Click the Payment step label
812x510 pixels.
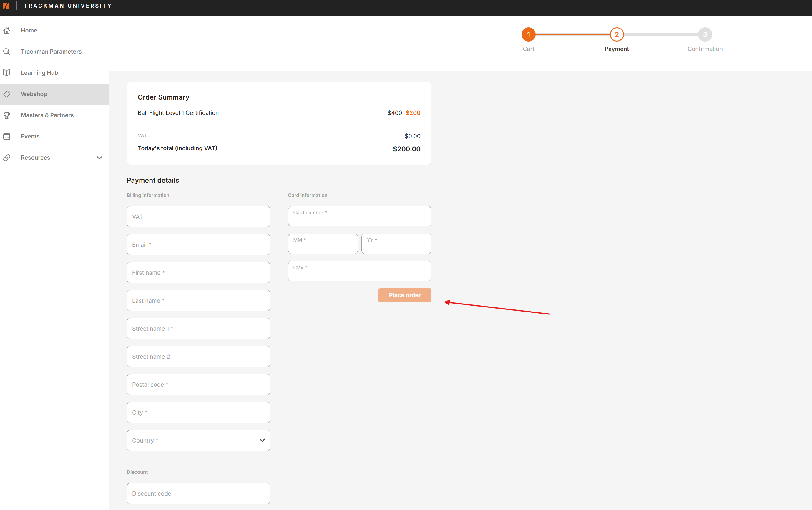tap(617, 49)
